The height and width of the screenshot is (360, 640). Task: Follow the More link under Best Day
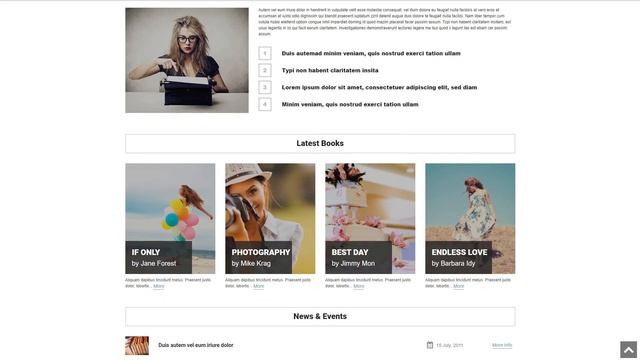(x=358, y=286)
